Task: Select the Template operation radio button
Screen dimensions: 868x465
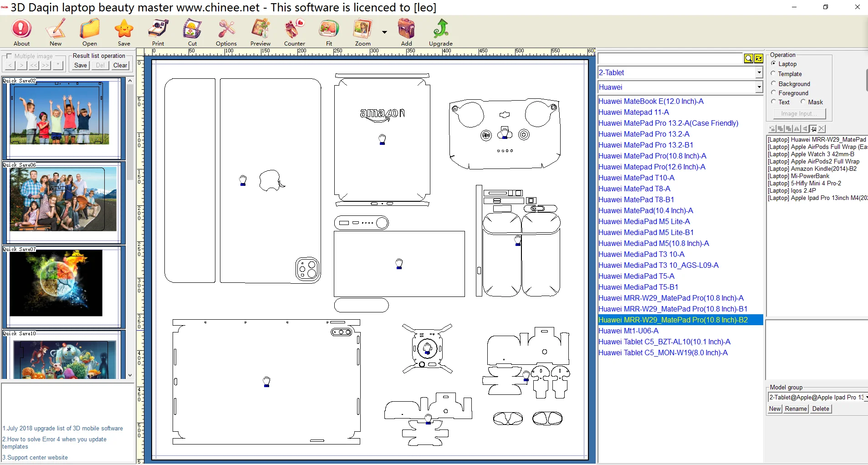Action: 773,74
